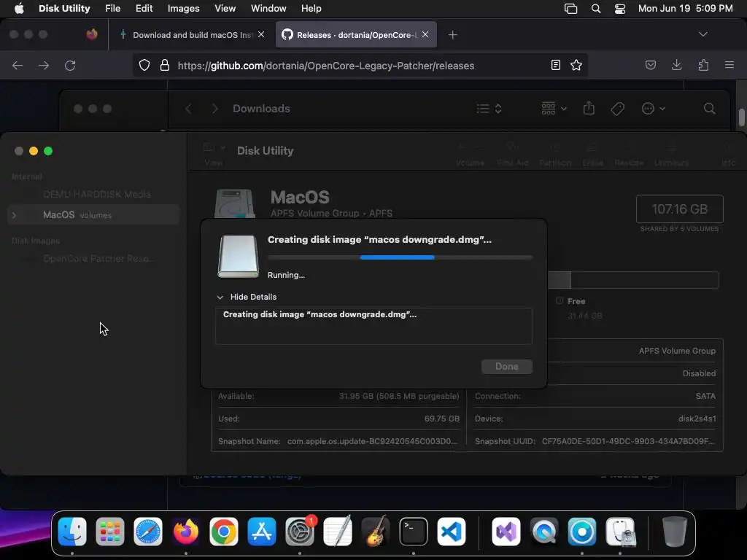Open the Firefox hamburger menu
Image resolution: width=747 pixels, height=560 pixels.
tap(729, 65)
